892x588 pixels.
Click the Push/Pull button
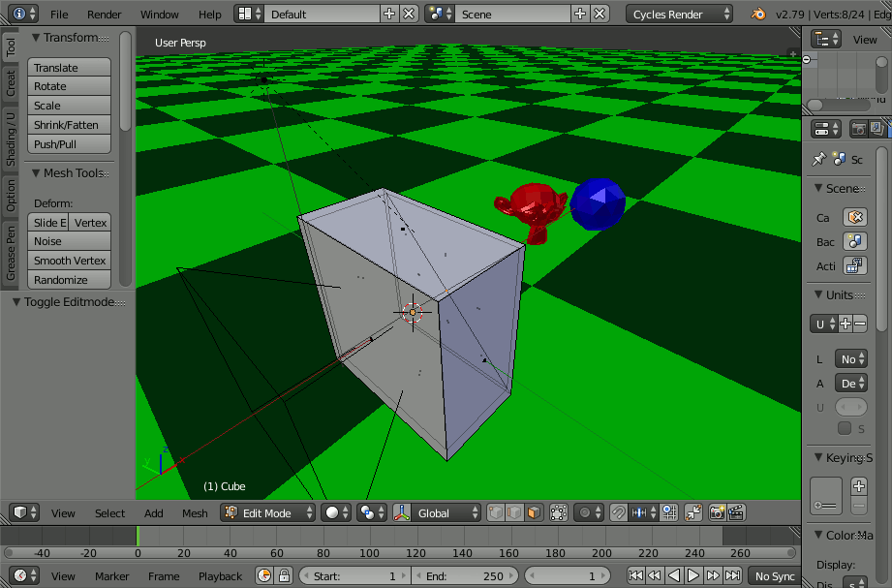click(x=70, y=144)
